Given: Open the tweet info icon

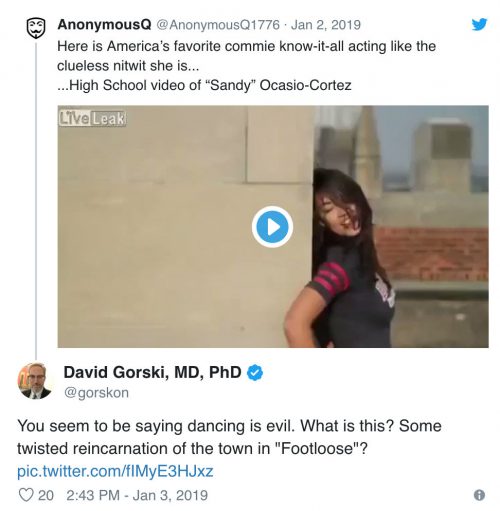Looking at the screenshot, I should click(479, 495).
